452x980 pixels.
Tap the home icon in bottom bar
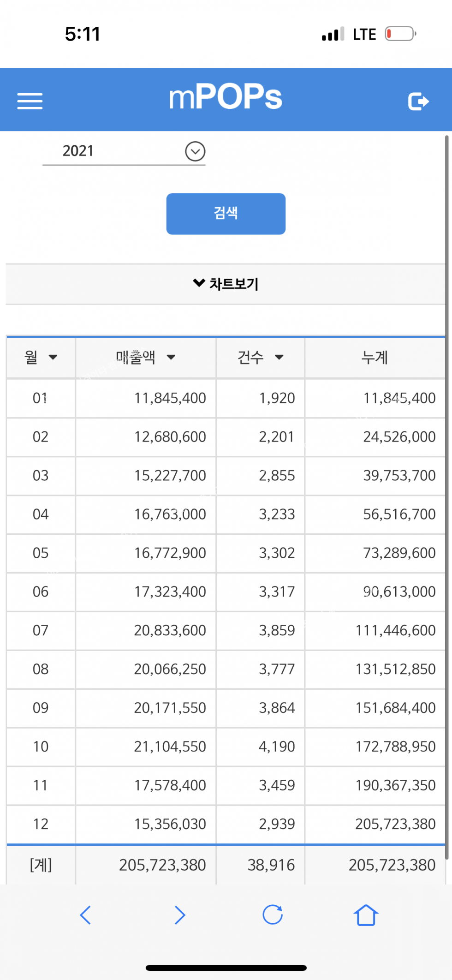click(366, 915)
